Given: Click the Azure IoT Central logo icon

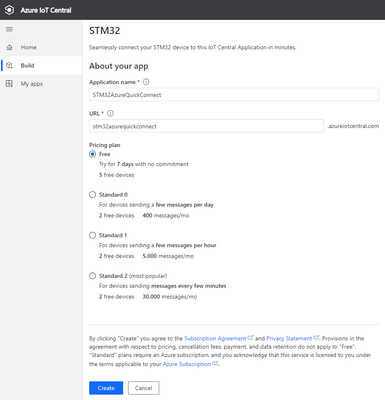Looking at the screenshot, I should point(9,10).
